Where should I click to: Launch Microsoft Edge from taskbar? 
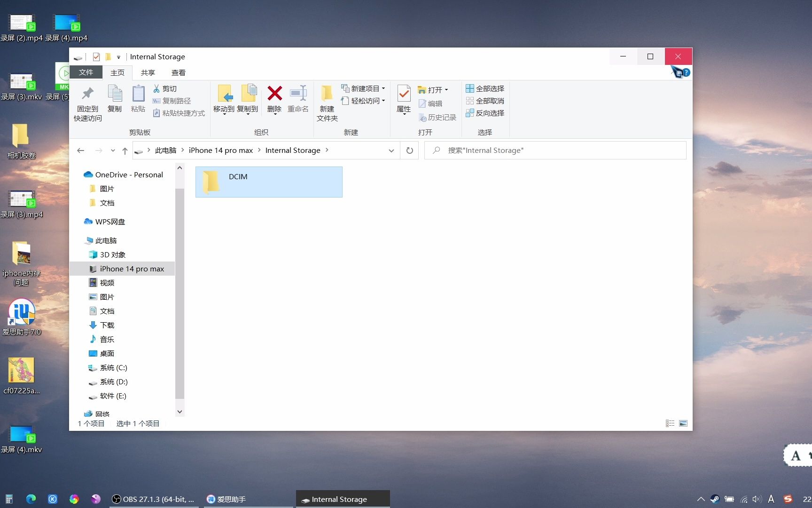click(31, 499)
